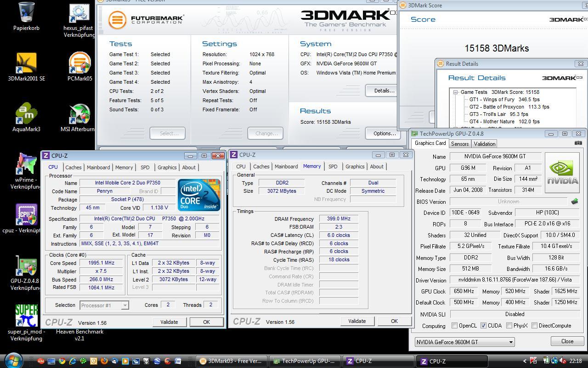
Task: Toggle the PhysX checkbox in GPU-Z
Action: click(509, 326)
